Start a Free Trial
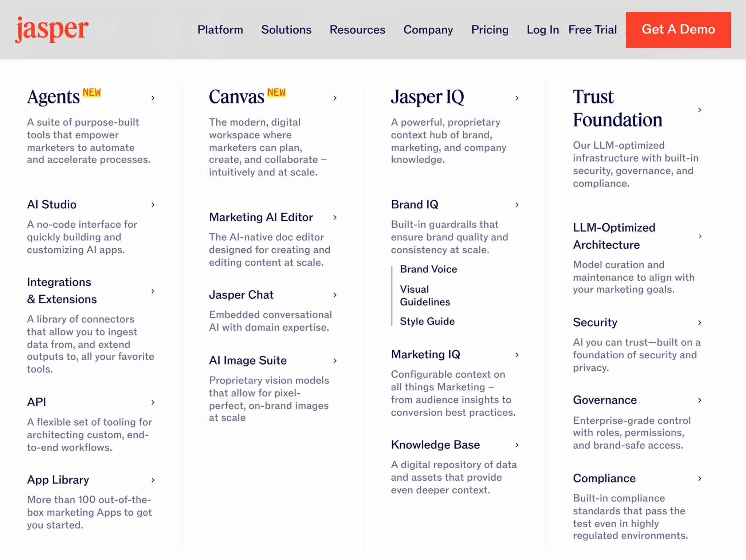 point(593,29)
